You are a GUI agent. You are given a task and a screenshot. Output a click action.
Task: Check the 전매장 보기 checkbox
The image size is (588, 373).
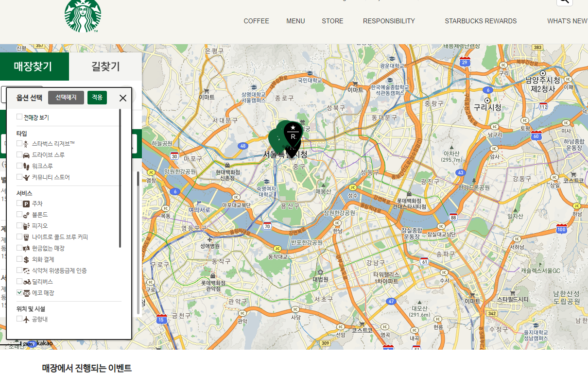pyautogui.click(x=19, y=117)
